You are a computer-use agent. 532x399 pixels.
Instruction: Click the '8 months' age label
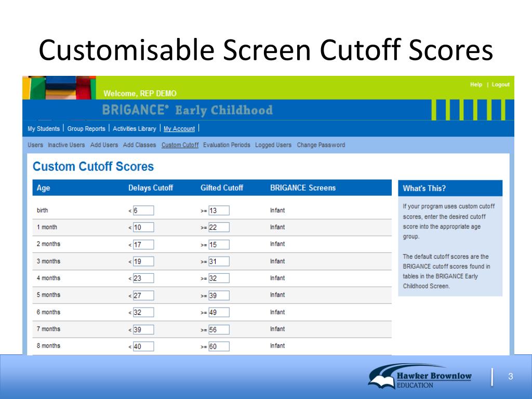[48, 345]
